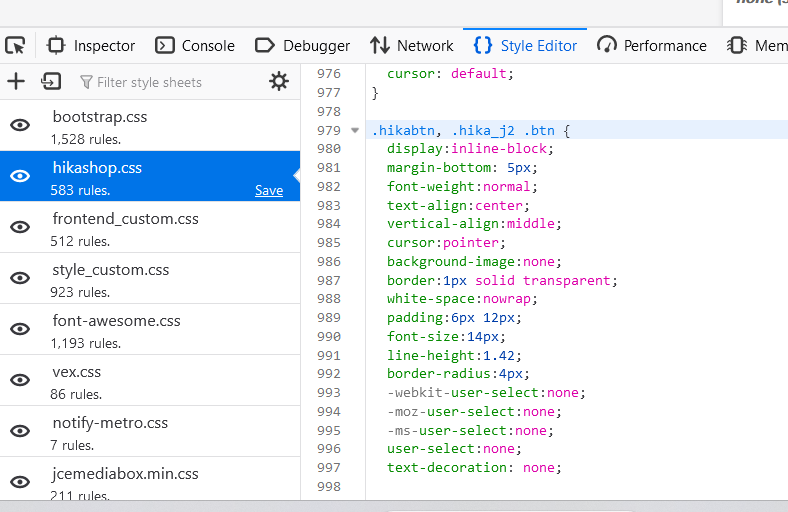
Task: Toggle visibility of vex.css
Action: pos(20,380)
